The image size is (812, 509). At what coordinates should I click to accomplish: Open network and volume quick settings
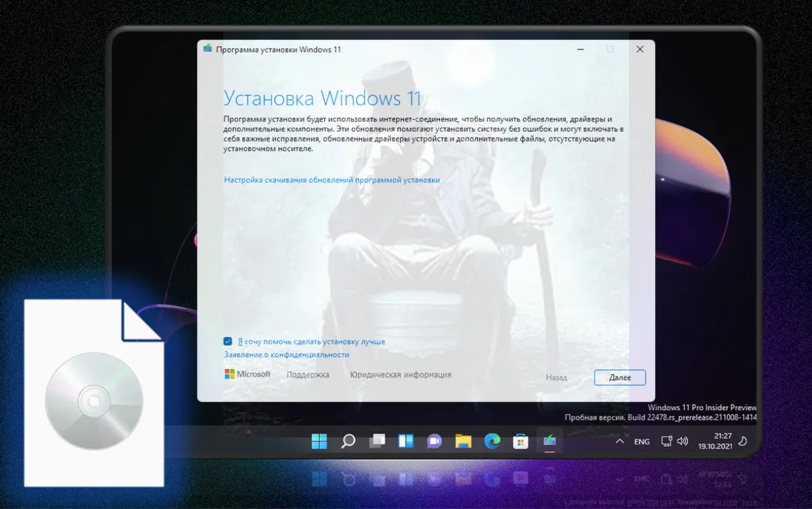tap(674, 441)
